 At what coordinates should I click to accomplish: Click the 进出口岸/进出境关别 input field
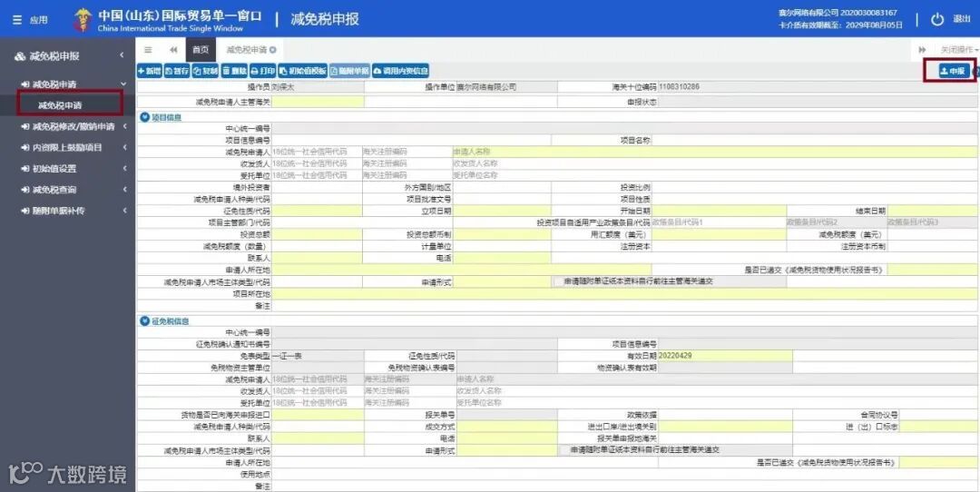pyautogui.click(x=725, y=427)
